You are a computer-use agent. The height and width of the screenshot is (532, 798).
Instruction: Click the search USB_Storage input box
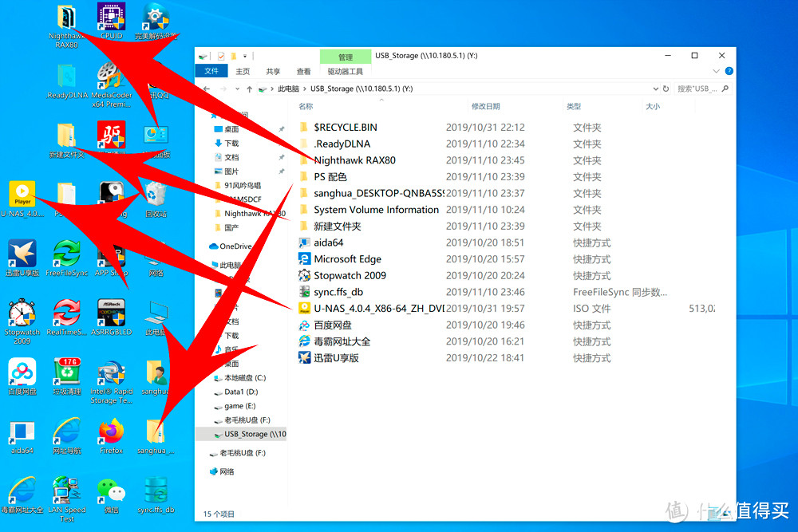click(697, 89)
